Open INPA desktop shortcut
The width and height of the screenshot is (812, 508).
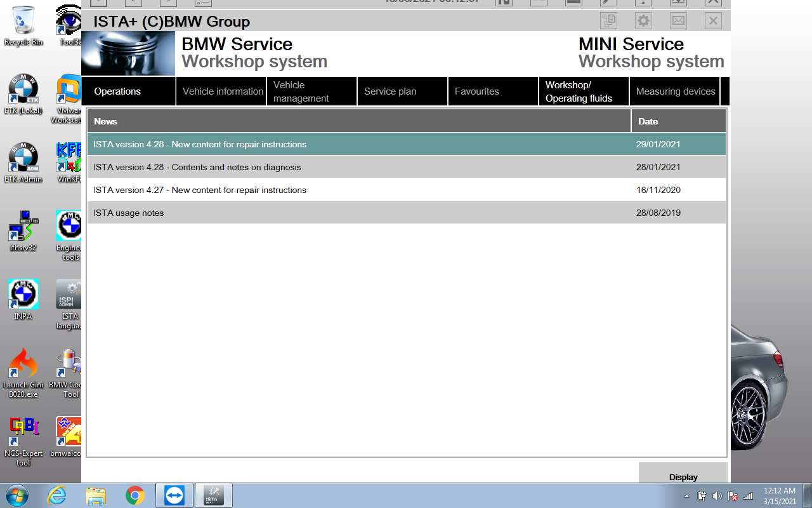point(23,299)
